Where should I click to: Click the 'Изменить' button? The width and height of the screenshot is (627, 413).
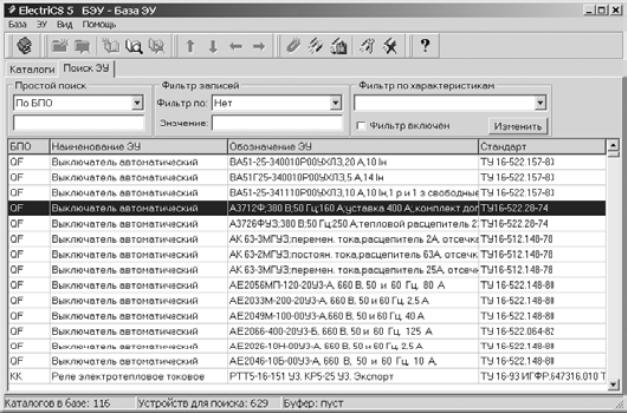(x=518, y=126)
